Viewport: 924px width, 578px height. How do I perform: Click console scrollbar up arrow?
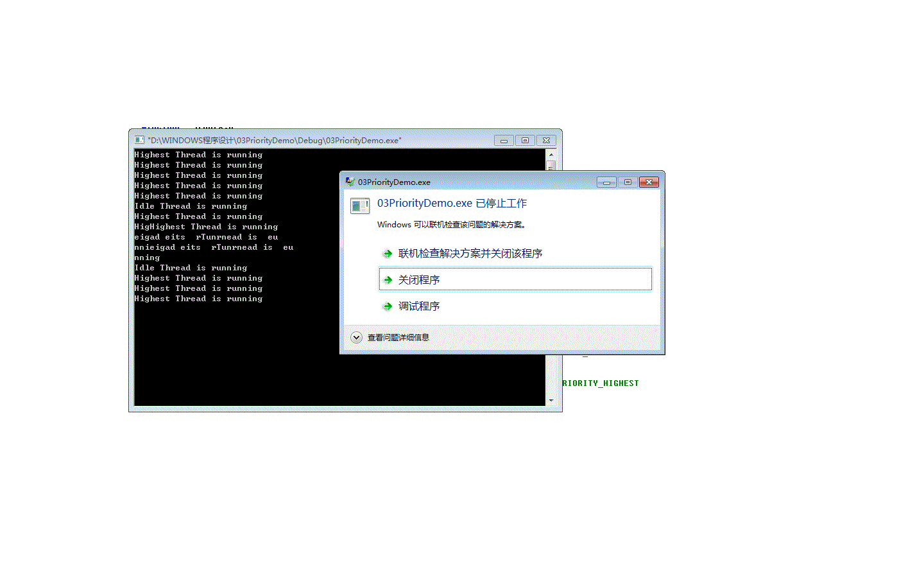click(551, 155)
